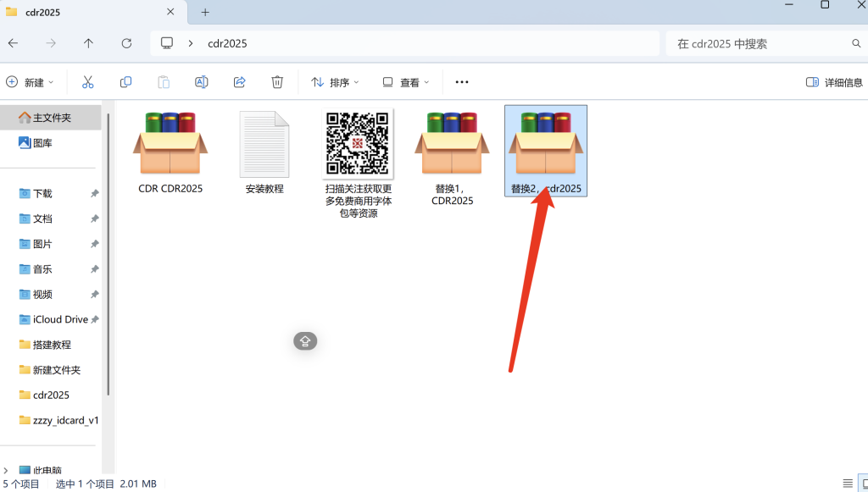868x492 pixels.
Task: Unpin 视频 from quick access
Action: 95,295
